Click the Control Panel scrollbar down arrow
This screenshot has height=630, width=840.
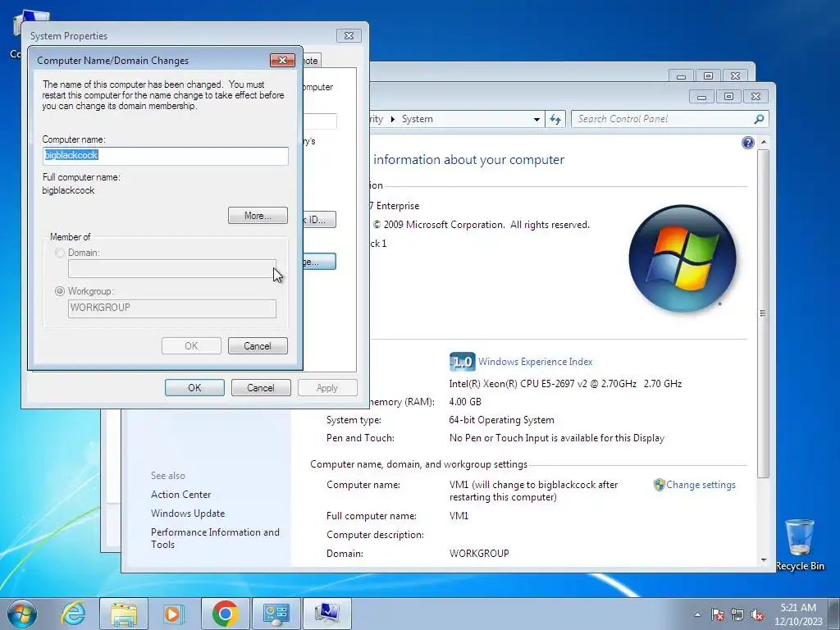click(x=764, y=560)
